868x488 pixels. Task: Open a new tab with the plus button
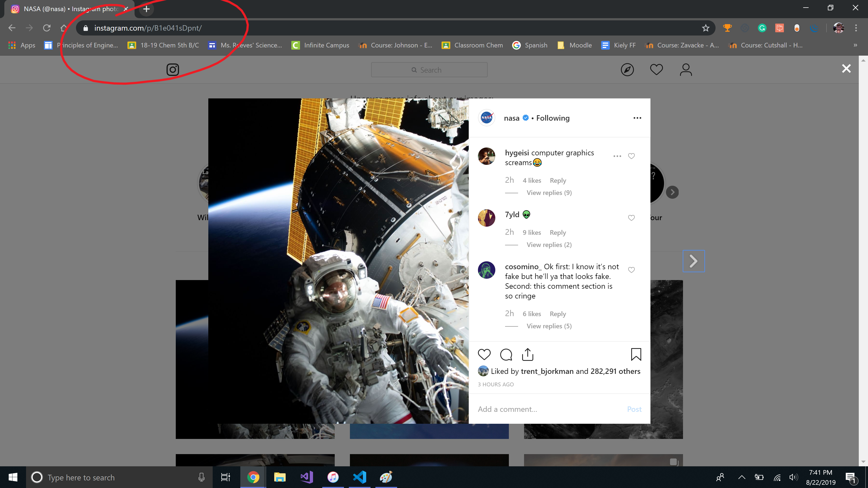(x=146, y=9)
